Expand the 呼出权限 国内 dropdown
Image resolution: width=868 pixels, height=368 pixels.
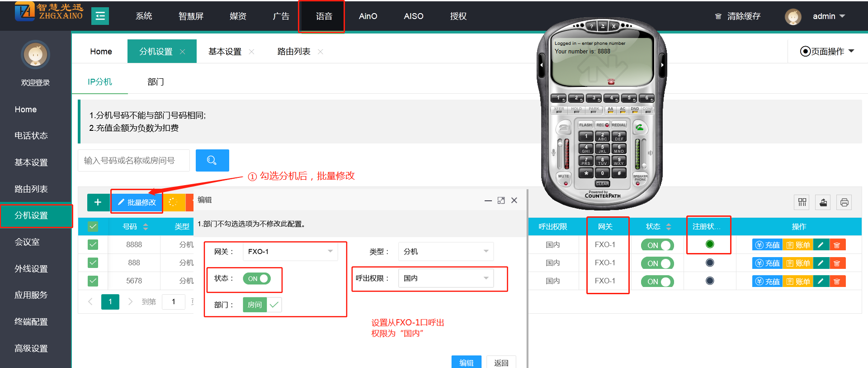446,278
